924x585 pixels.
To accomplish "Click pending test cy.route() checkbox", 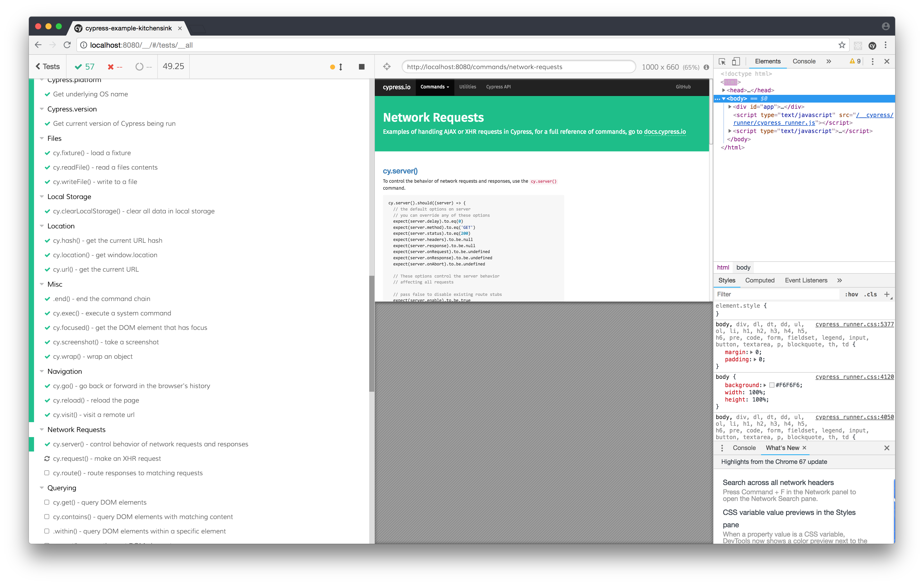I will pyautogui.click(x=47, y=473).
